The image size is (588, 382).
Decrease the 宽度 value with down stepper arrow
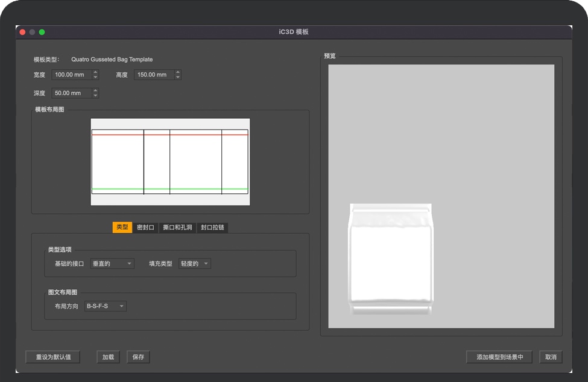coord(95,78)
